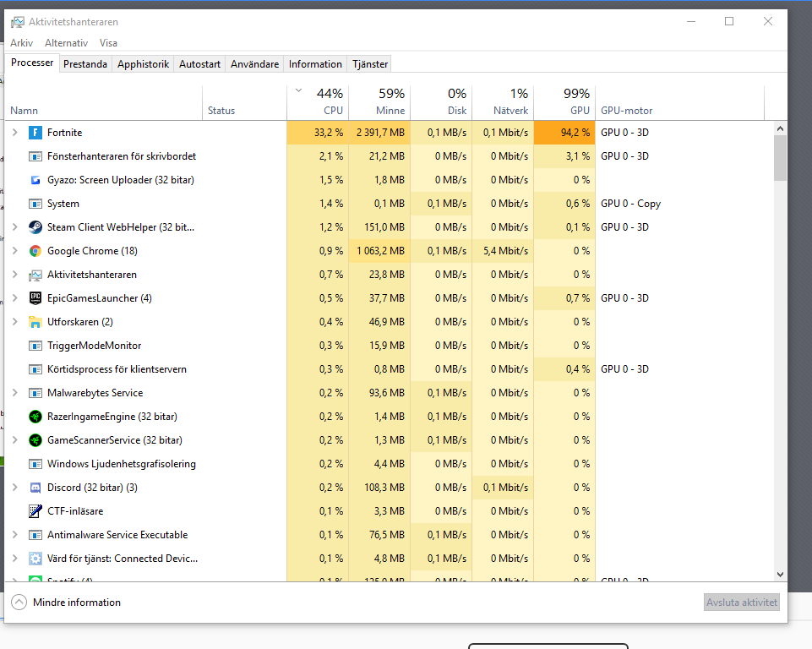Click the TriggerModeMonitor icon
The width and height of the screenshot is (812, 649).
point(35,346)
